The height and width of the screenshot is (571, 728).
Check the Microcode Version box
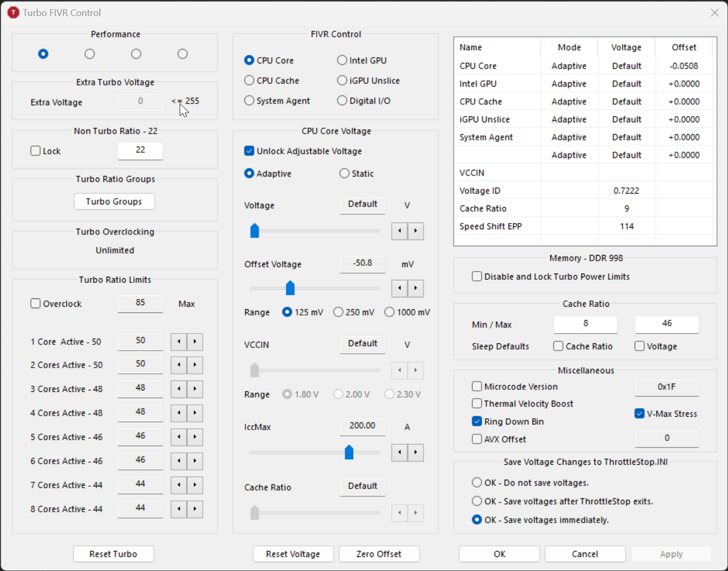[477, 386]
